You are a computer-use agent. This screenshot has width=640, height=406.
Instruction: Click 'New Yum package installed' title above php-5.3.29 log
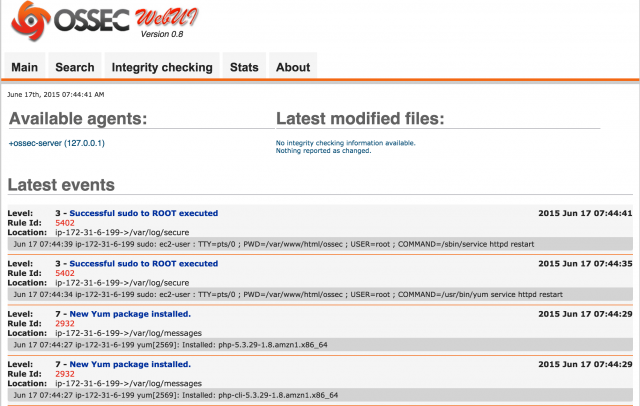[130, 314]
